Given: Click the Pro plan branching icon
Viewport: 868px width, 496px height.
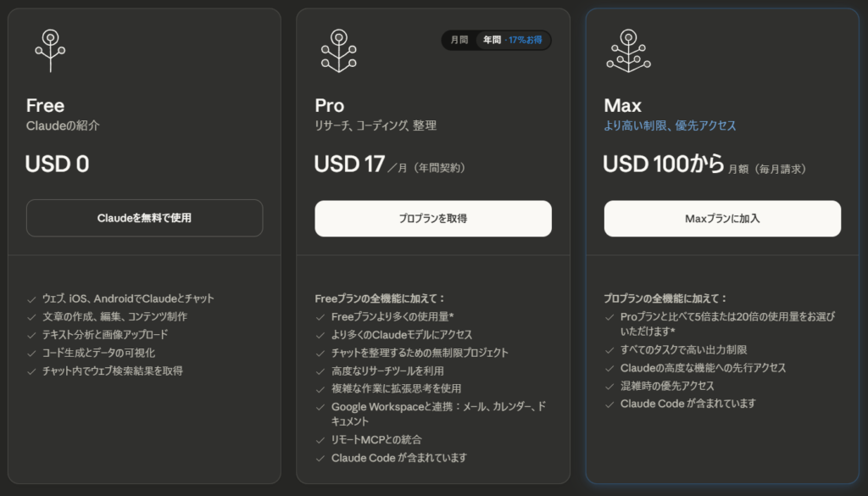Looking at the screenshot, I should [339, 50].
